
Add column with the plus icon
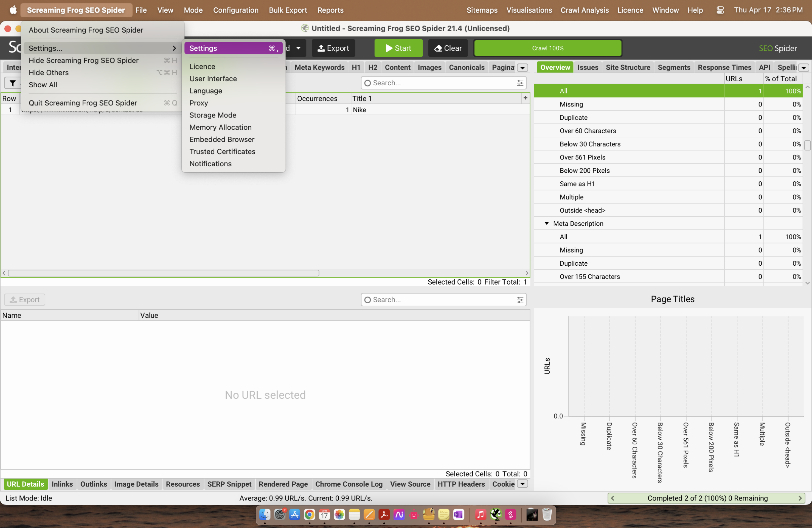pyautogui.click(x=525, y=98)
